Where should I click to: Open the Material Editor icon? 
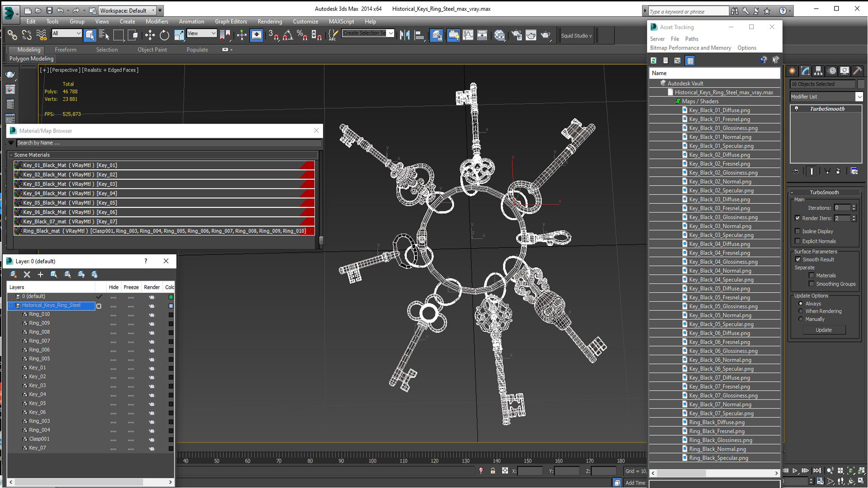click(500, 35)
